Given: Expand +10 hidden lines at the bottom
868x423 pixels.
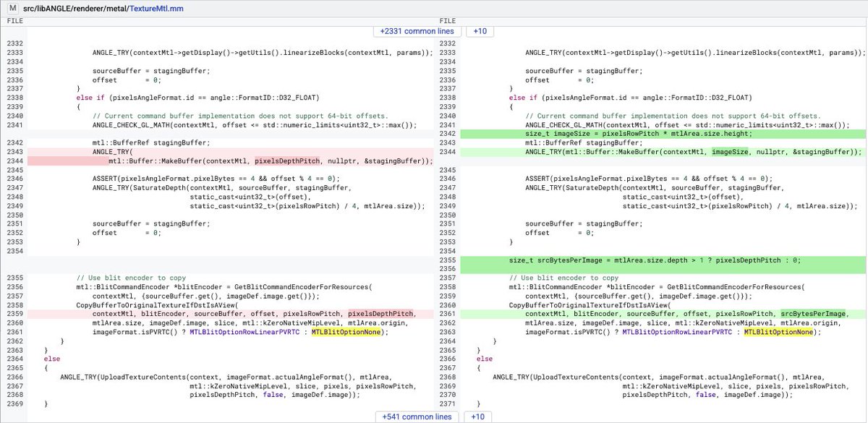Looking at the screenshot, I should [478, 416].
